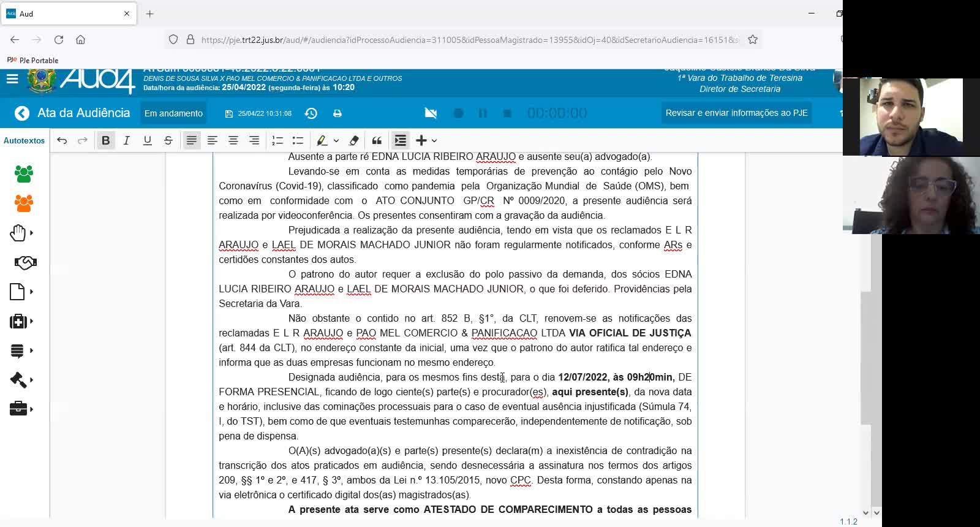Undo the last edit
Screen dimensions: 980x527
click(62, 140)
